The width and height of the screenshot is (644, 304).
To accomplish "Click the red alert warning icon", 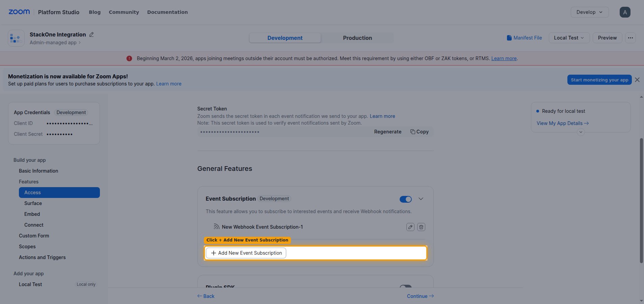I will pos(129,58).
